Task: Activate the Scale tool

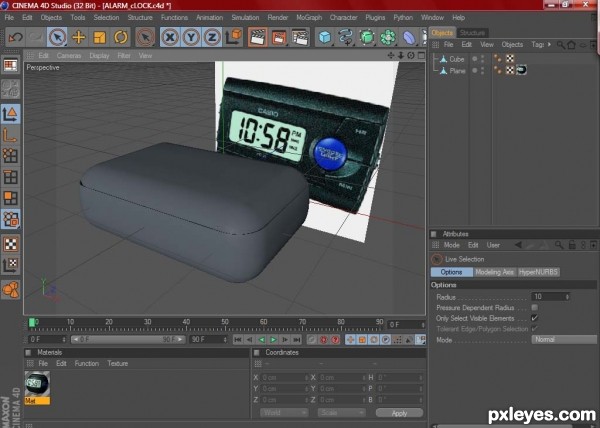Action: click(99, 37)
